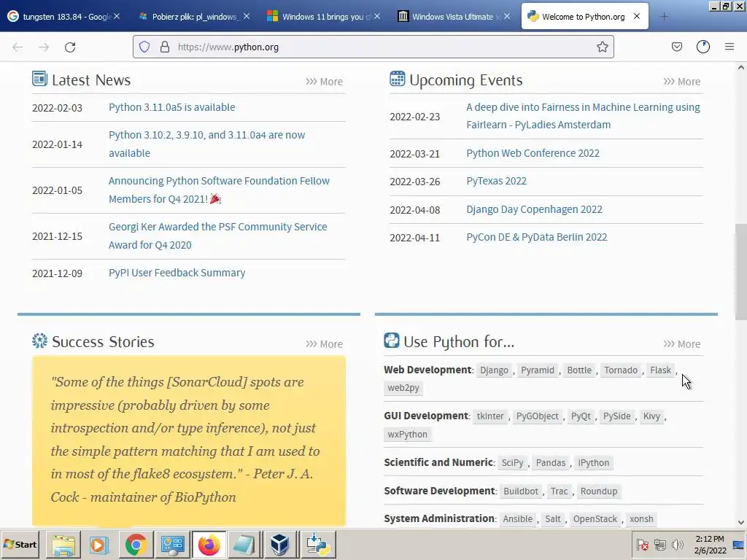Close the Pobierz plik tab
This screenshot has height=560, width=747.
pyautogui.click(x=247, y=16)
